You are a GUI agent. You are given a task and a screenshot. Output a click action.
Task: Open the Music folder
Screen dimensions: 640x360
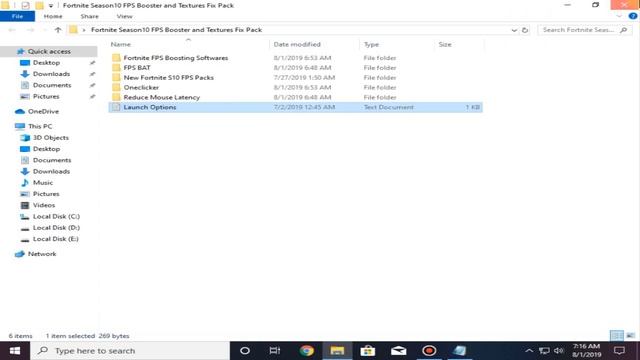pyautogui.click(x=42, y=182)
